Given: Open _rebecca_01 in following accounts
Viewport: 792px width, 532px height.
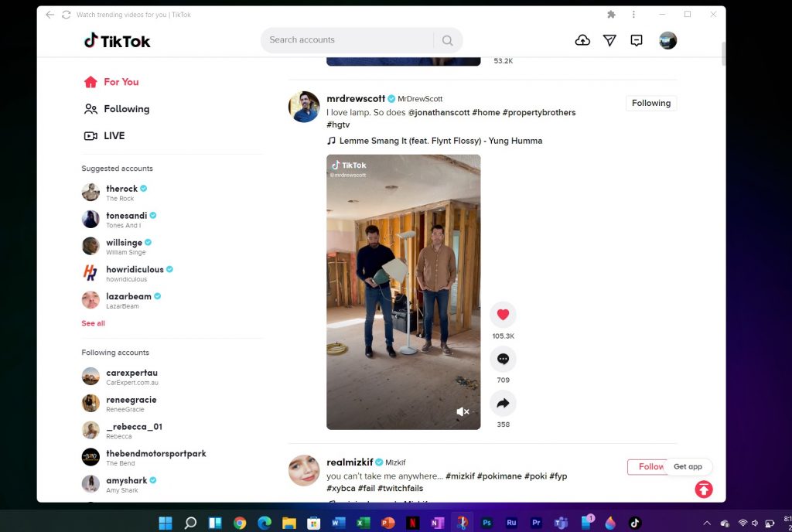Looking at the screenshot, I should click(x=122, y=431).
